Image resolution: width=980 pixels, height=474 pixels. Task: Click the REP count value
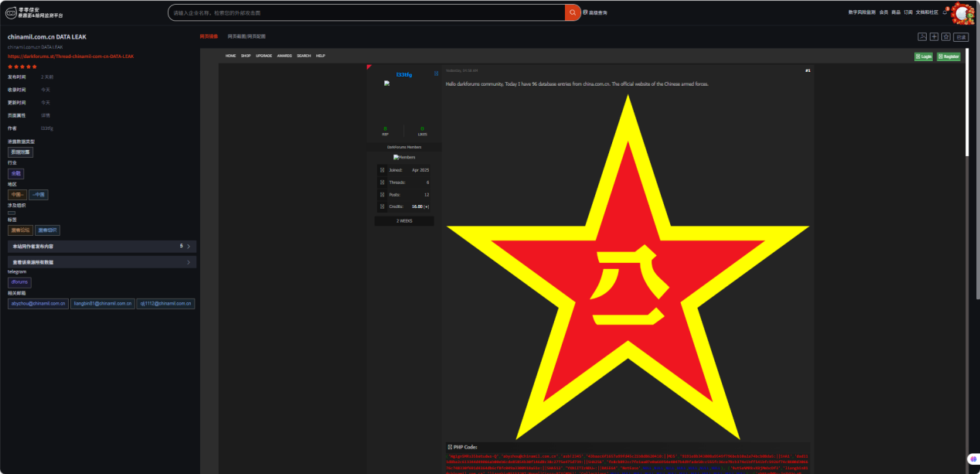click(385, 128)
